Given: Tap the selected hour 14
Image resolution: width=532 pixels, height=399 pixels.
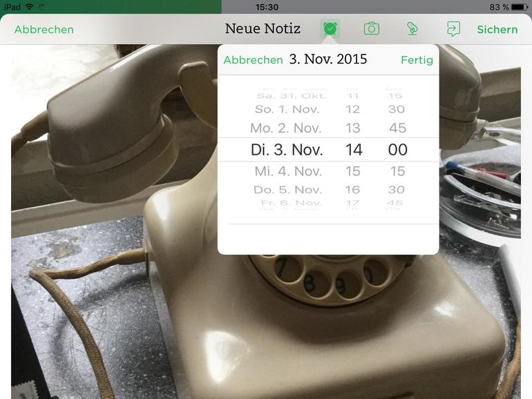Looking at the screenshot, I should (354, 150).
